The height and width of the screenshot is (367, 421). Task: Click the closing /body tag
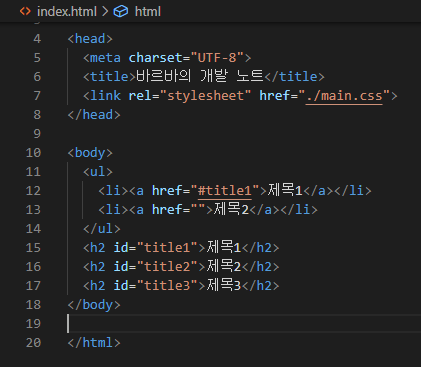tap(94, 305)
